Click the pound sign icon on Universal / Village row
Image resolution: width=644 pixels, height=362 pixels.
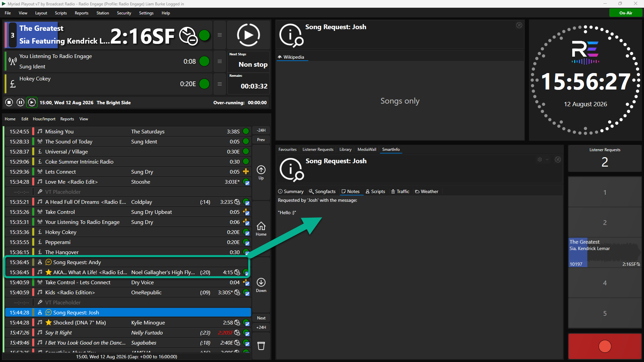(40, 152)
